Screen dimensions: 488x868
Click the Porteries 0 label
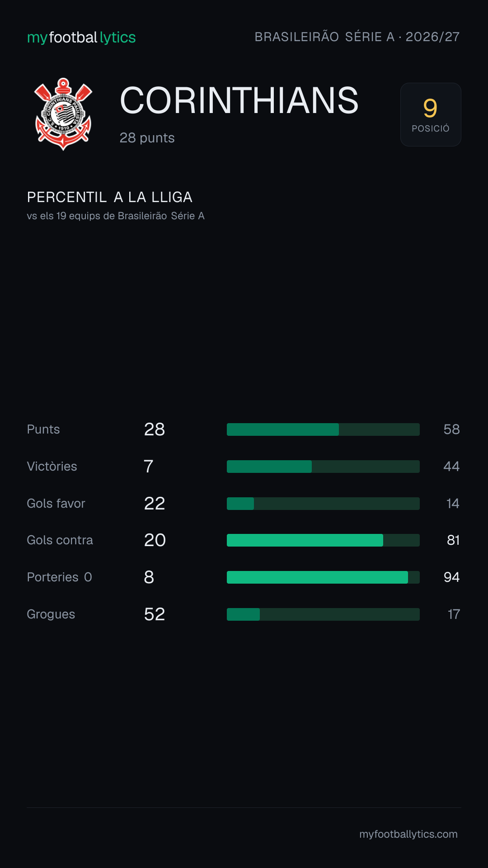(x=60, y=577)
